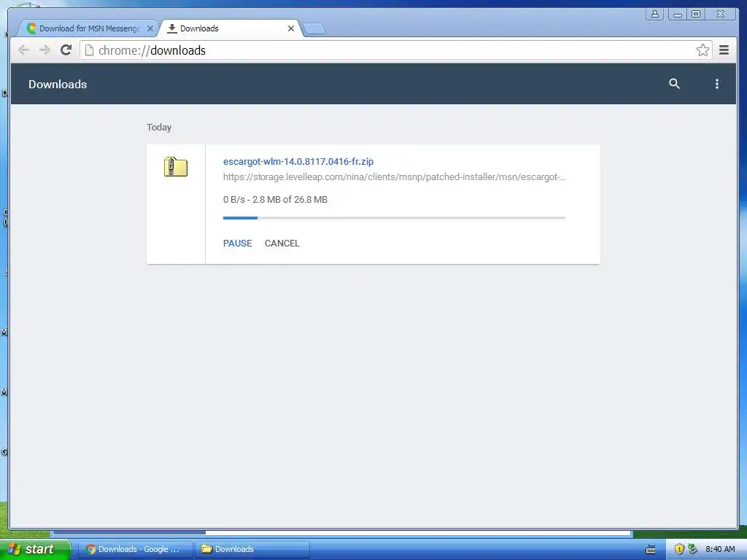Click the storage.levelleap.com source URL
747x560 pixels.
[395, 177]
